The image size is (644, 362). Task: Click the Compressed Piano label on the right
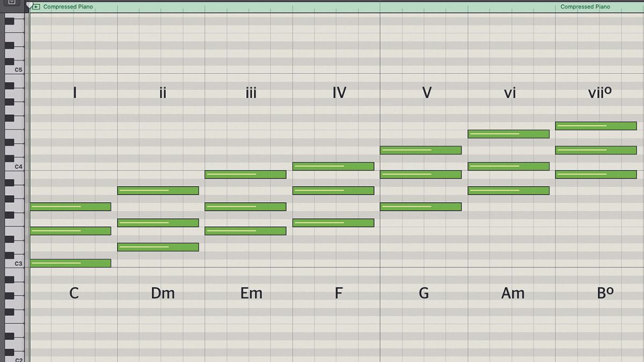tap(585, 6)
